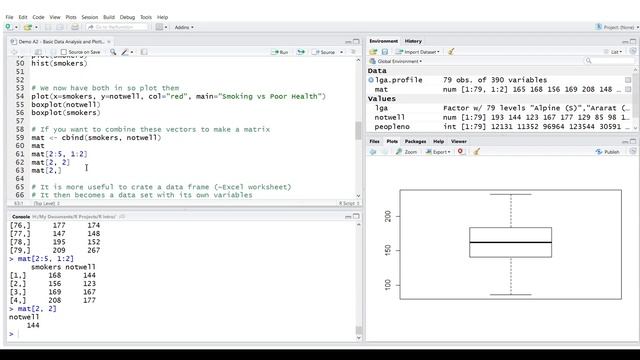
Task: Select the peopleno value row
Action: (x=500, y=127)
